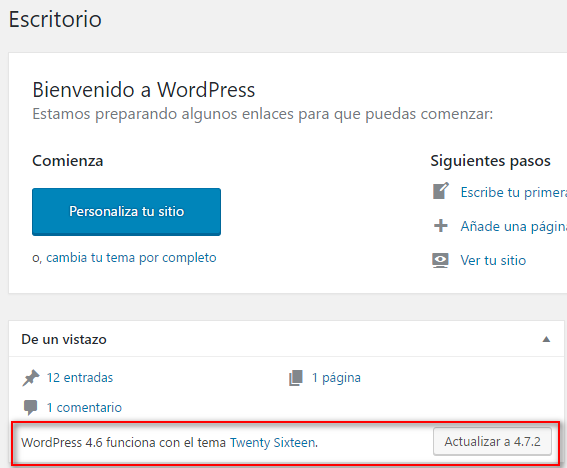Open the Ver tu sitio link
567x468 pixels.
pos(493,260)
